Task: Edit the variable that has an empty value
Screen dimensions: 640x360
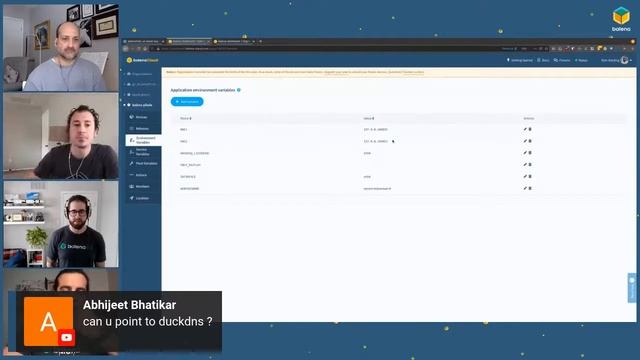Action: (x=525, y=165)
